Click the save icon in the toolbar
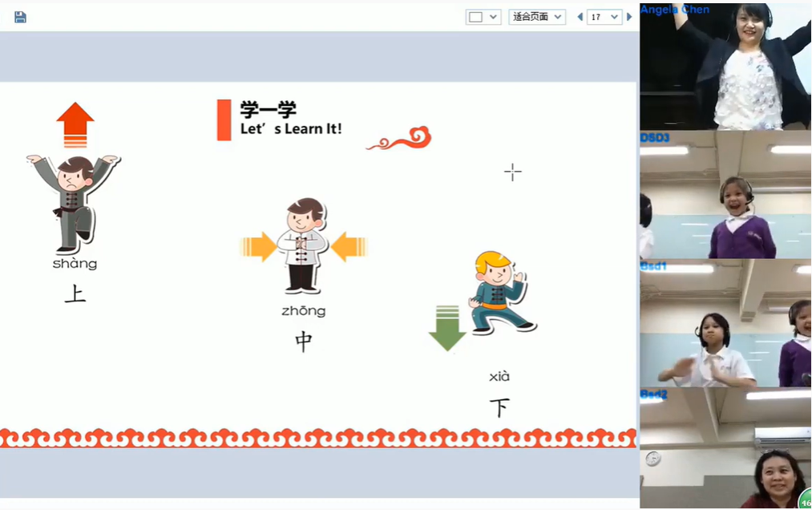 coord(20,17)
